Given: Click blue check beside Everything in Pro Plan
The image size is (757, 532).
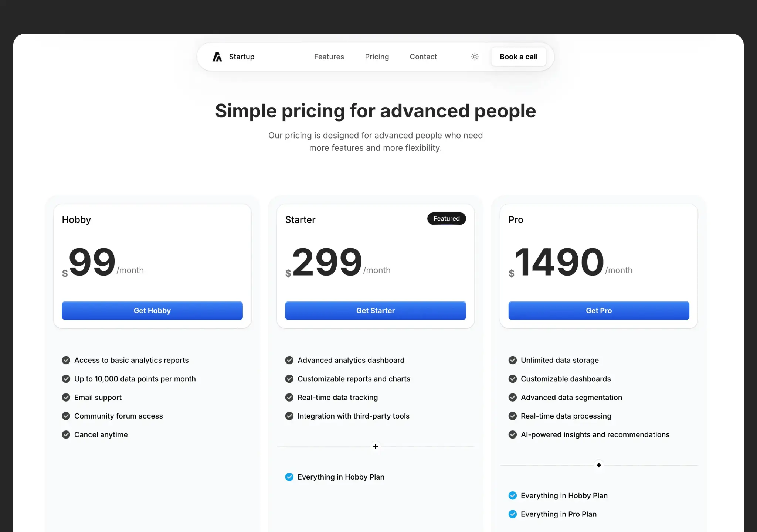Looking at the screenshot, I should 513,514.
